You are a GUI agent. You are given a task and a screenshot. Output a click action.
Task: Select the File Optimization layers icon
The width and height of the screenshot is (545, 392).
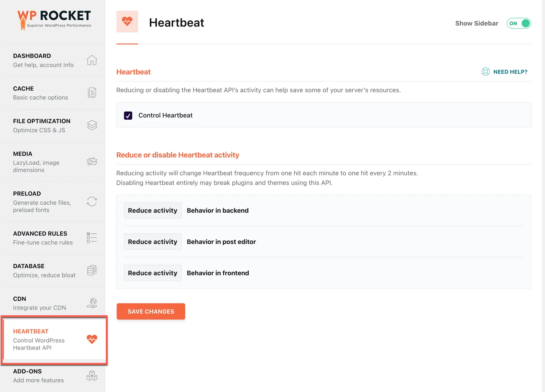tap(92, 125)
